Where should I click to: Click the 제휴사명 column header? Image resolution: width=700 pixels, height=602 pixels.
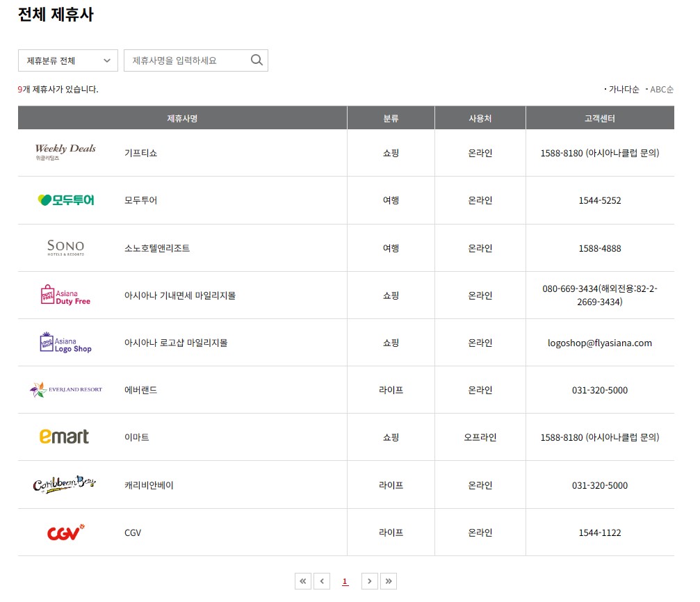(x=182, y=118)
